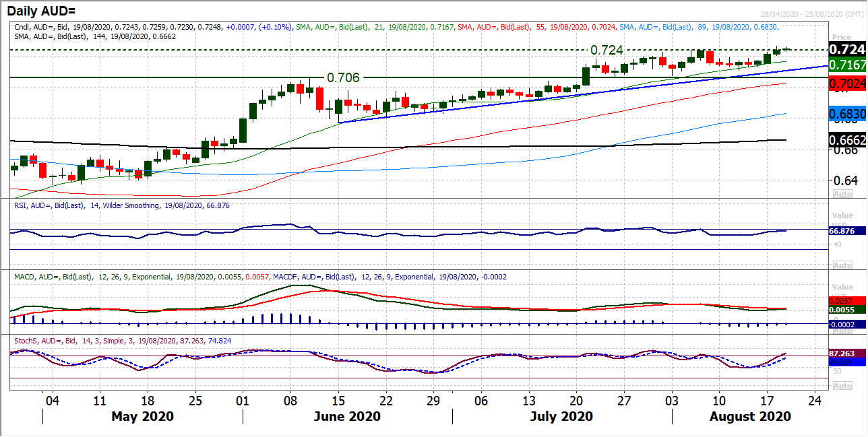The height and width of the screenshot is (437, 868).
Task: Click 'June 2020' on the time axis
Action: 348,417
